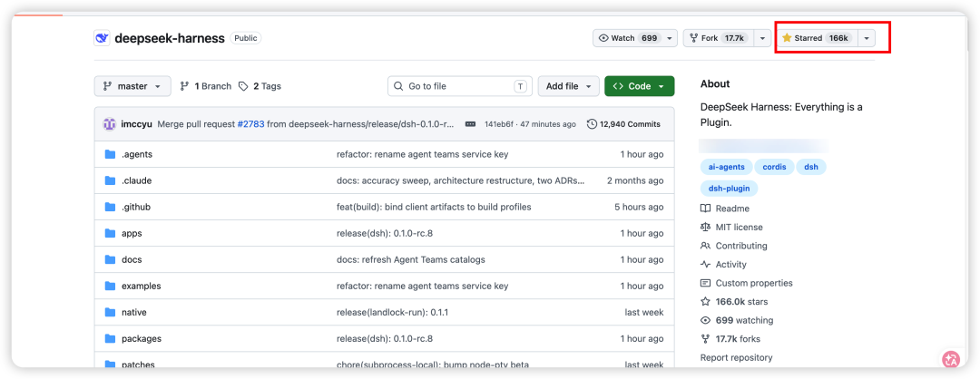Open the .agents folder icon
The height and width of the screenshot is (379, 980).
pyautogui.click(x=111, y=154)
